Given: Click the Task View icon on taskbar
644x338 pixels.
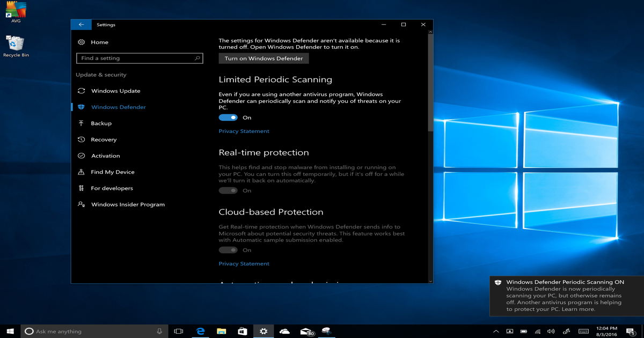Looking at the screenshot, I should (x=178, y=331).
